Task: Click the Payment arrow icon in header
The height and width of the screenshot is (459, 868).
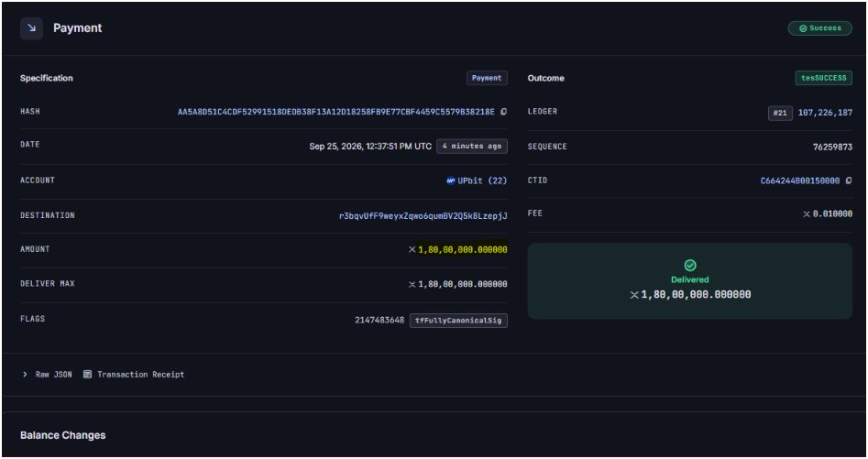Action: tap(31, 28)
